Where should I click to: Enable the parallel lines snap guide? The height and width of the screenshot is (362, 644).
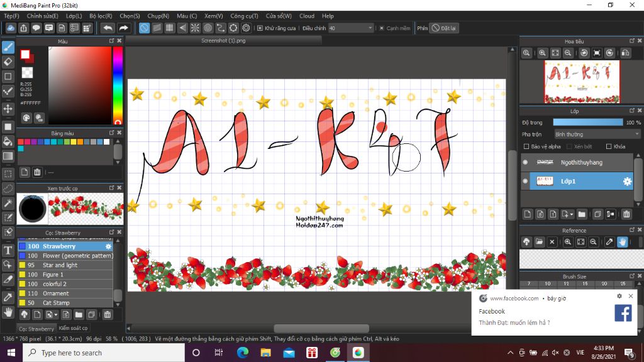click(x=157, y=28)
